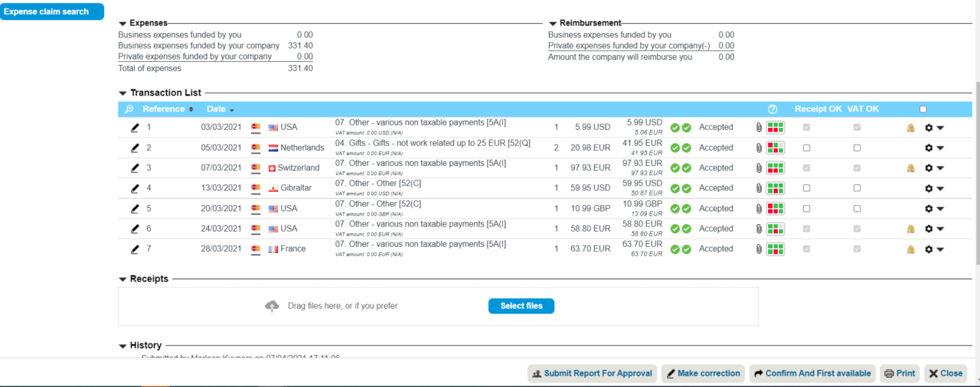Click the Receipt OK checkbox on the Switzerland row
The image size is (980, 387).
pyautogui.click(x=806, y=167)
